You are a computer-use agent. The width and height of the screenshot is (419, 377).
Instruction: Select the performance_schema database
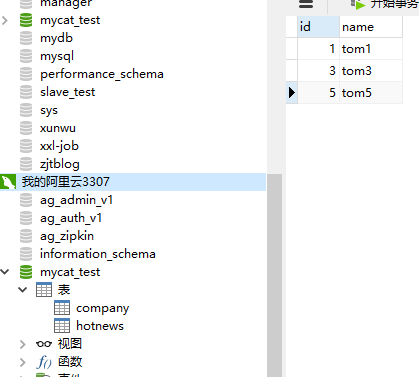point(102,74)
